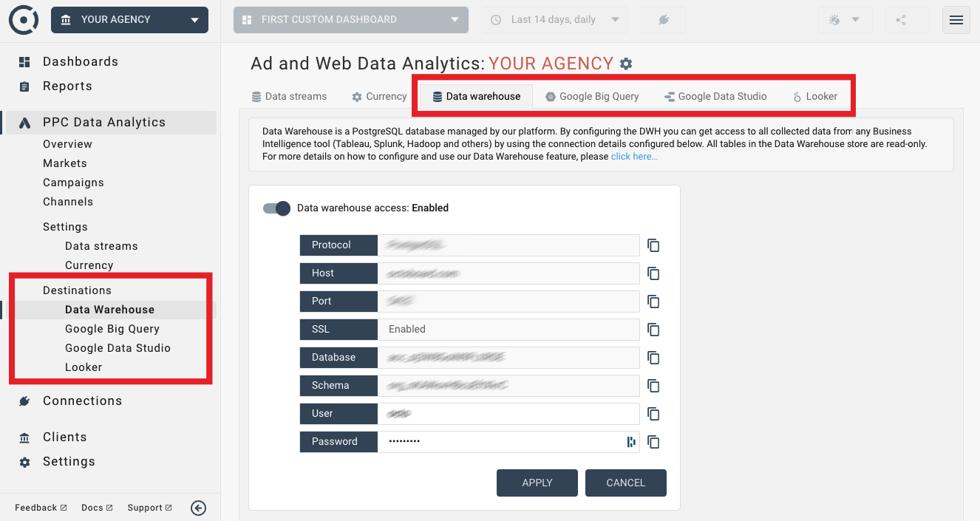980x521 pixels.
Task: Open the Google Big Query tab
Action: [x=592, y=96]
